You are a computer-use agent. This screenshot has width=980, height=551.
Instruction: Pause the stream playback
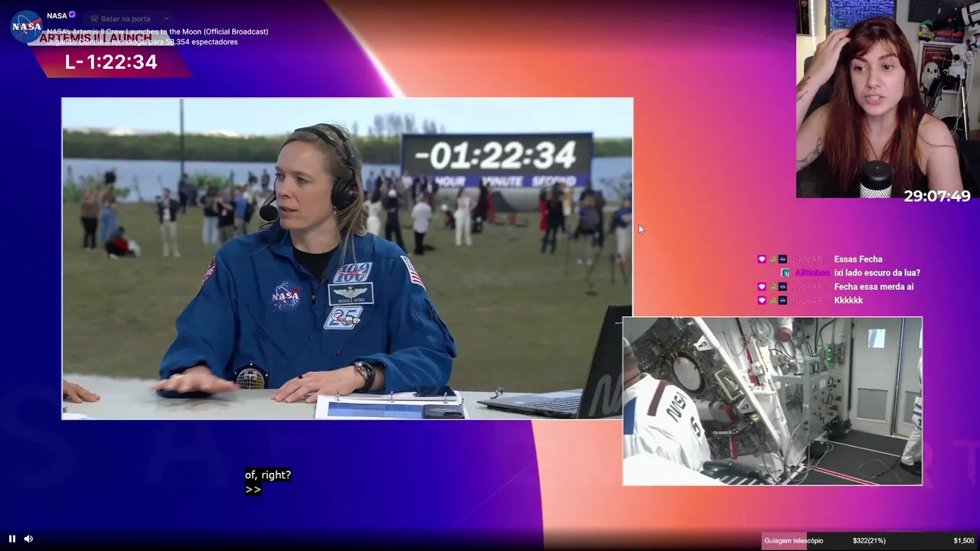[12, 539]
